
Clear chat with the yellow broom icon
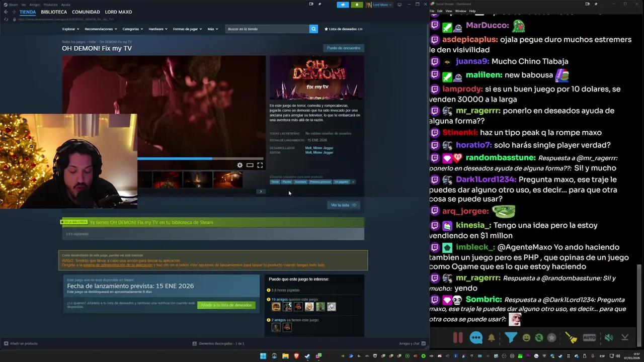(571, 338)
